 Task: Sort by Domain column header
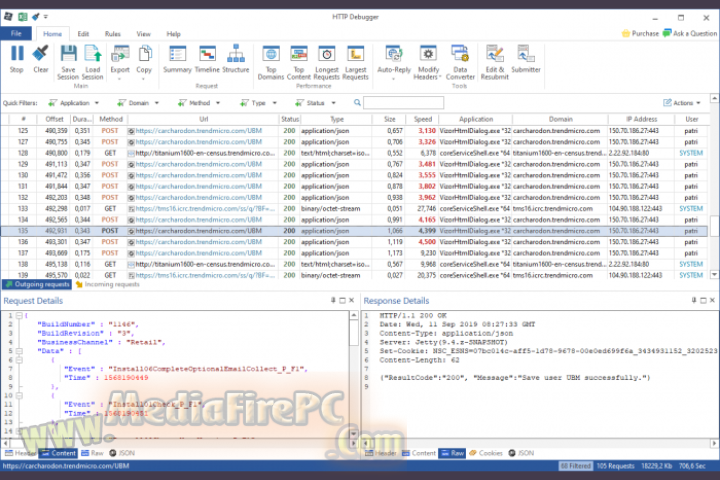tap(560, 119)
